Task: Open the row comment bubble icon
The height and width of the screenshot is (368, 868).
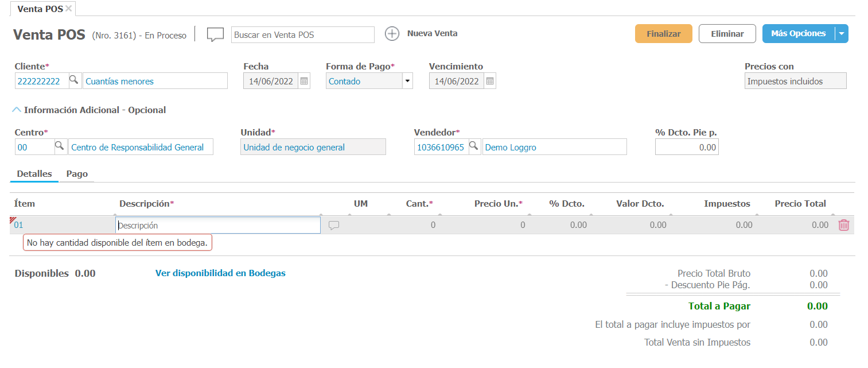Action: [x=334, y=226]
